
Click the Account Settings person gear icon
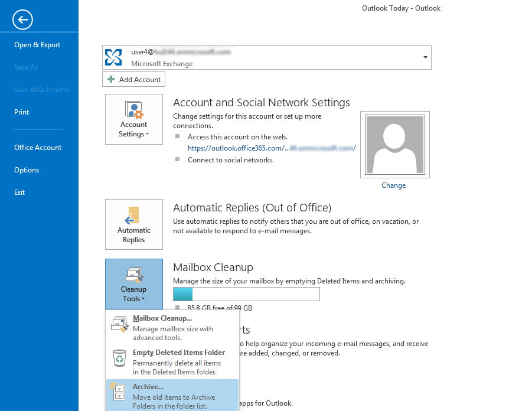(135, 110)
